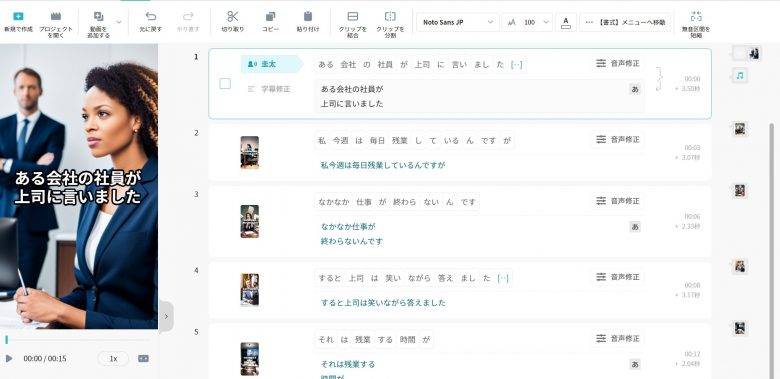Click the クリップを結合 merge clip icon
780x379 pixels.
[x=353, y=16]
